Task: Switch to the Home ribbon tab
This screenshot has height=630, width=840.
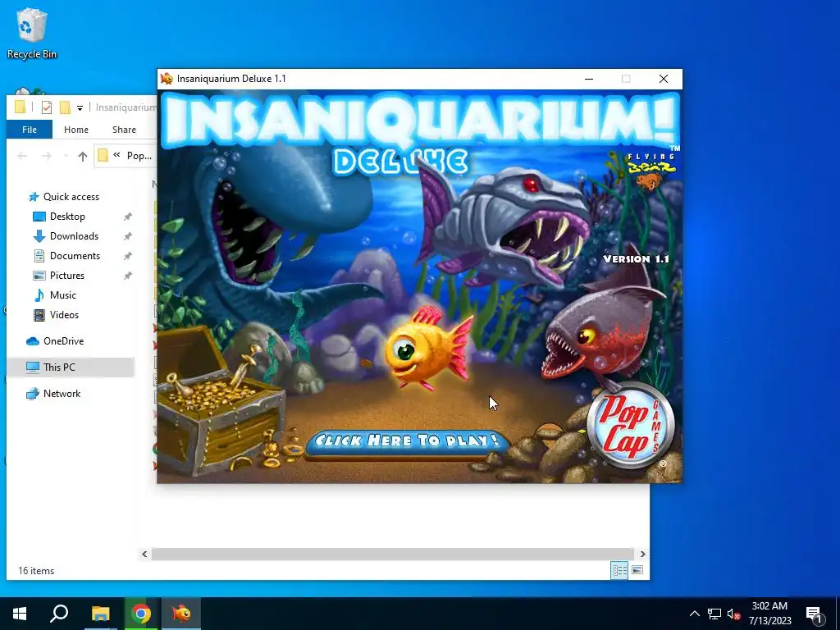Action: pos(76,130)
